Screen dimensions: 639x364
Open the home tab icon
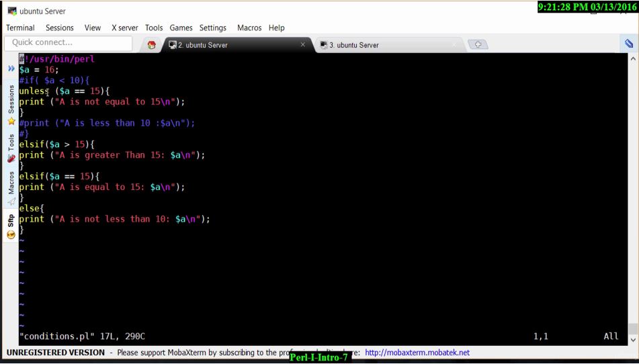click(152, 45)
